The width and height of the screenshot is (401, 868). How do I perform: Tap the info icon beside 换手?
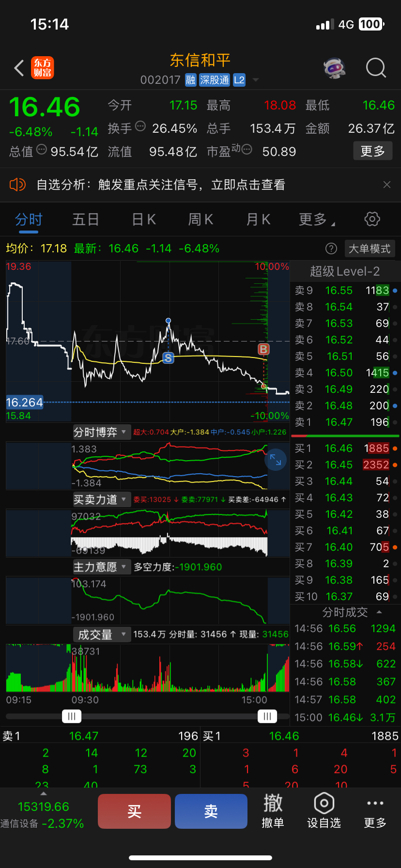click(140, 126)
